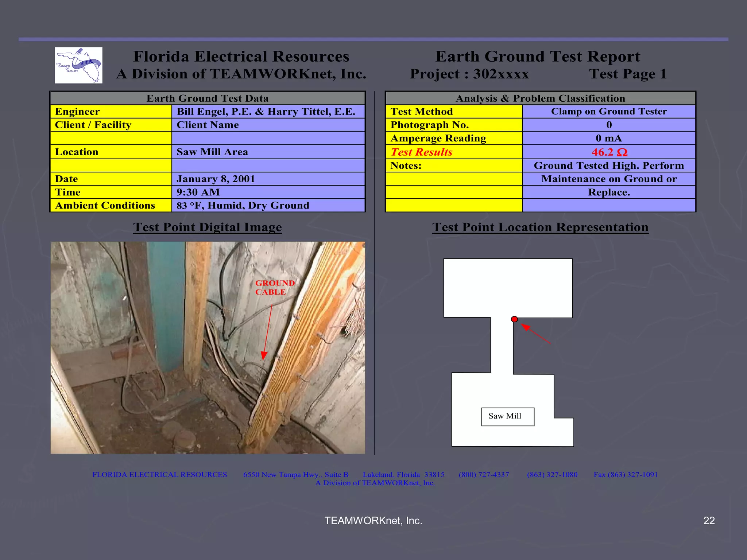Click 'Clamp on Ground Tester' value
The height and width of the screenshot is (560, 747).
609,112
